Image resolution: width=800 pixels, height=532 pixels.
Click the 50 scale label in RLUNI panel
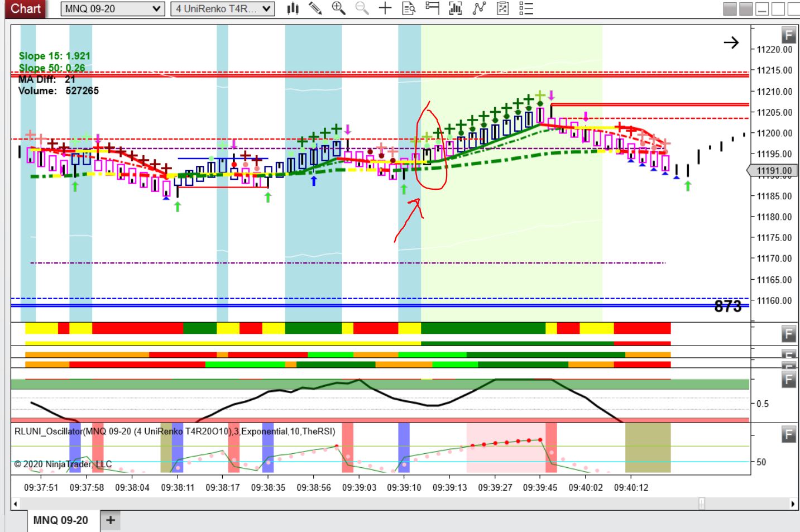761,462
